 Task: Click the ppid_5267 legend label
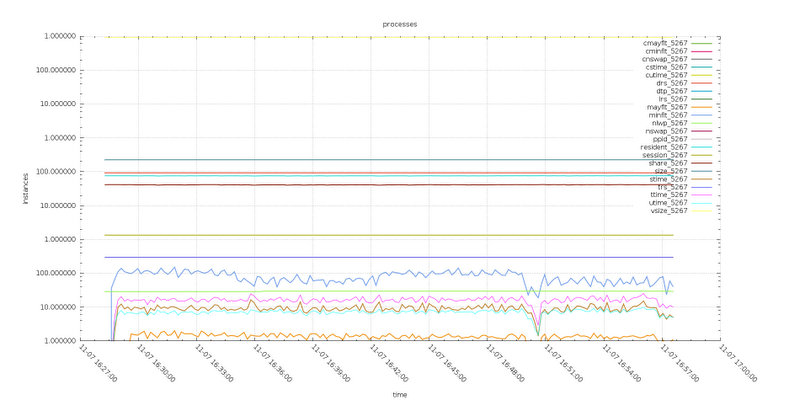[x=669, y=139]
